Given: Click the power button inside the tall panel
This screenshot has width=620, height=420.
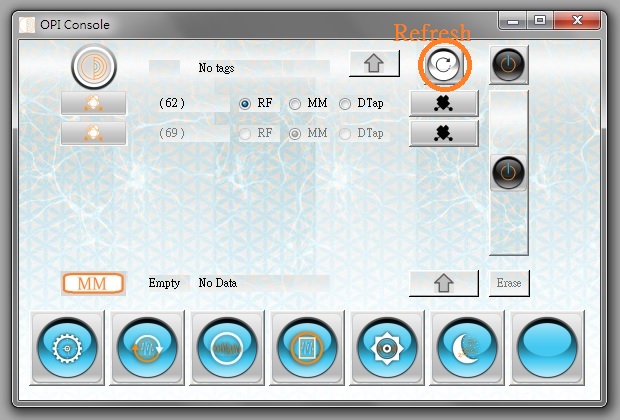Looking at the screenshot, I should [x=508, y=173].
